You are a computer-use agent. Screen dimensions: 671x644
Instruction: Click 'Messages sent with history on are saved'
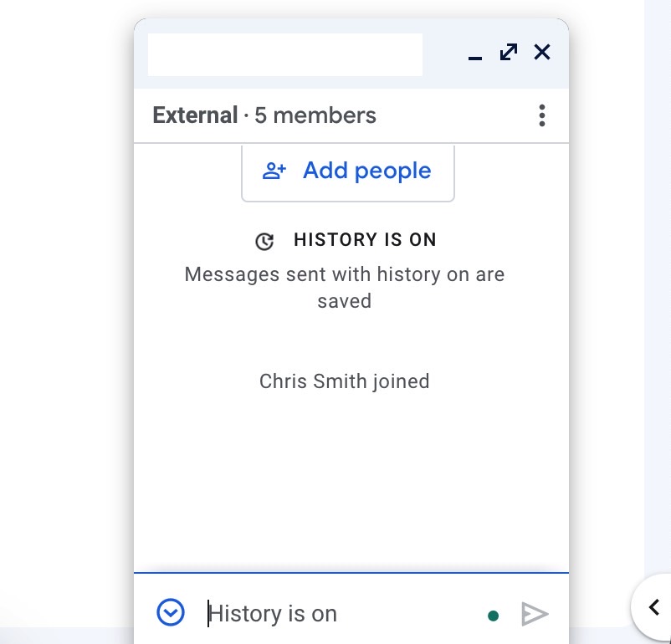(x=345, y=287)
